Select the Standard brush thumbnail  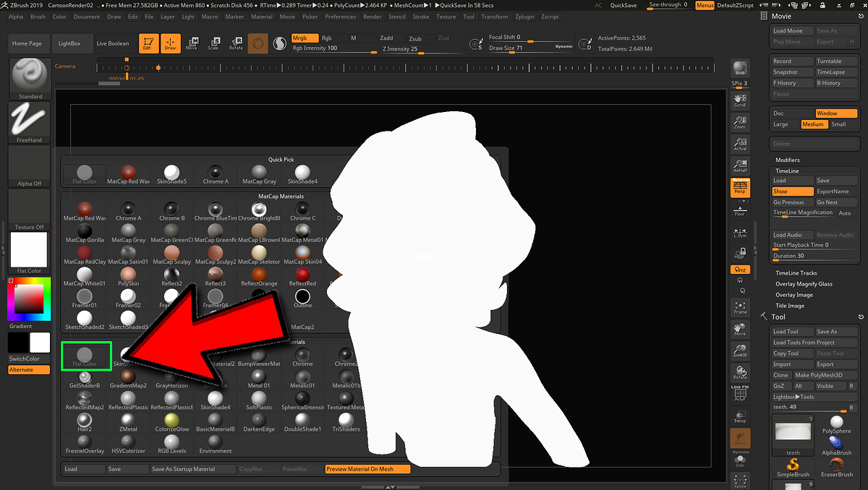coord(30,75)
